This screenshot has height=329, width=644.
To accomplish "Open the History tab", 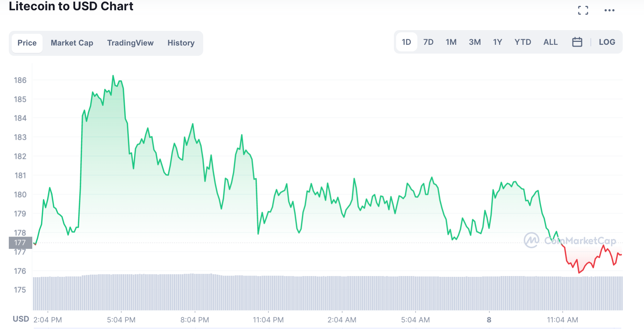I will click(x=181, y=43).
